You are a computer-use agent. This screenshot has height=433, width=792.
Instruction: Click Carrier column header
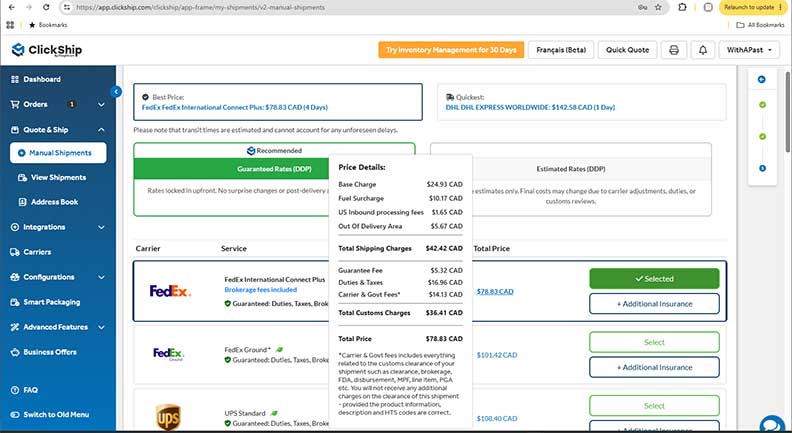pyautogui.click(x=148, y=249)
